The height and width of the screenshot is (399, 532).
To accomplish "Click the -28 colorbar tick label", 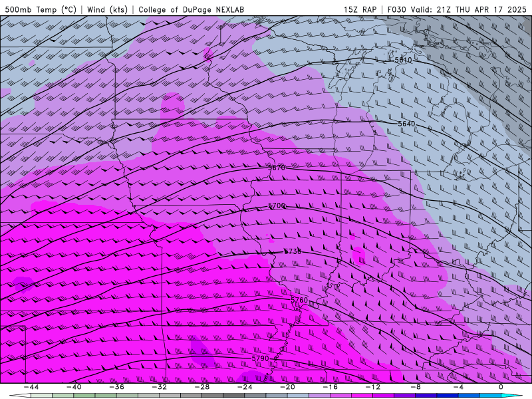I will (x=202, y=387).
